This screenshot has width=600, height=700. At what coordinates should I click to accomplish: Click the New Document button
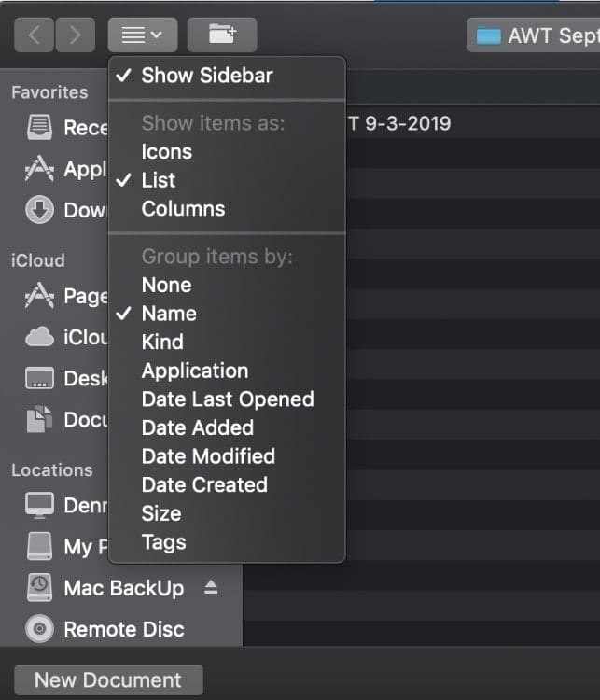[x=108, y=679]
